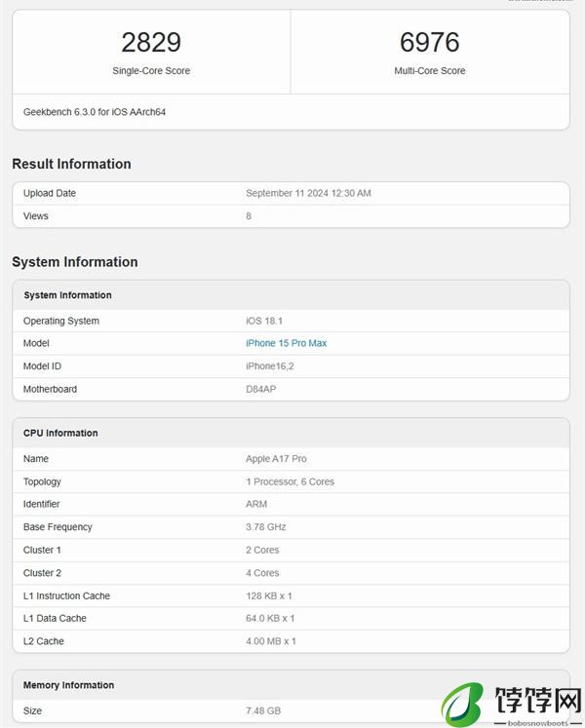Image resolution: width=585 pixels, height=728 pixels.
Task: Click the Identifier label
Action: pos(41,504)
